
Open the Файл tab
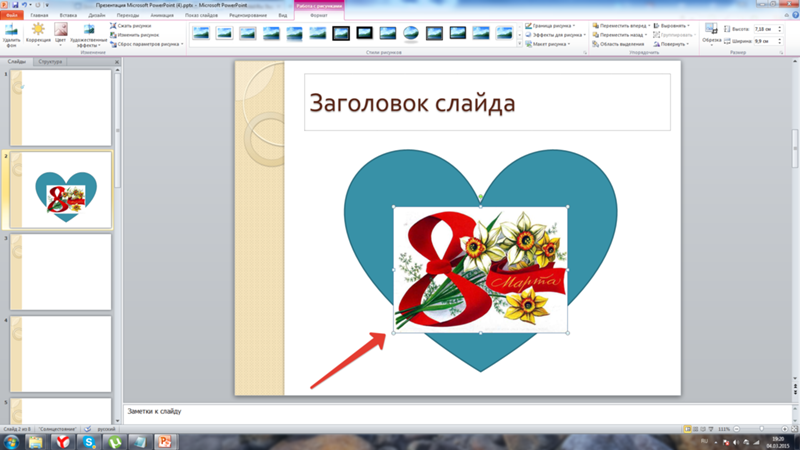coord(12,15)
